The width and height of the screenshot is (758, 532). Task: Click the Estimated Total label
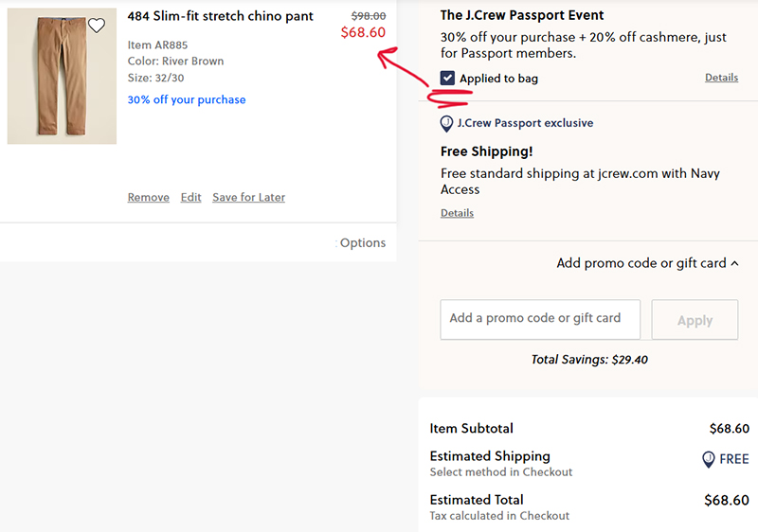(x=477, y=500)
